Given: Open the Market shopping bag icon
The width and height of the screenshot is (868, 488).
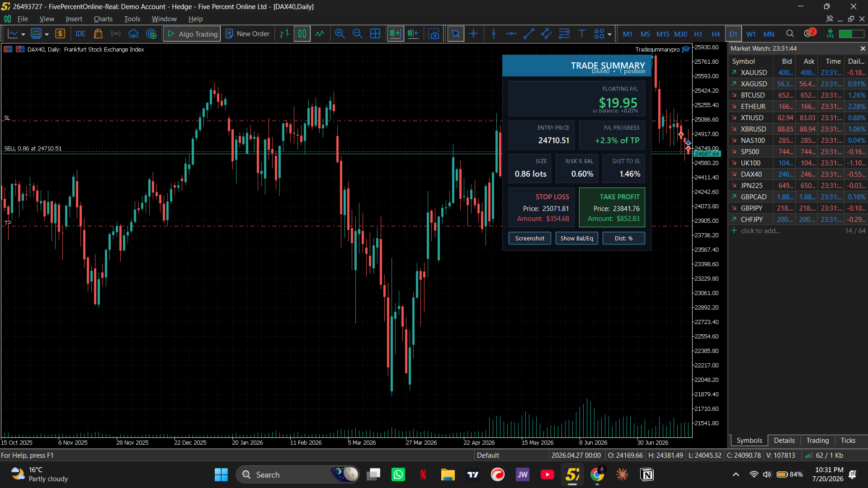Looking at the screenshot, I should (x=98, y=34).
